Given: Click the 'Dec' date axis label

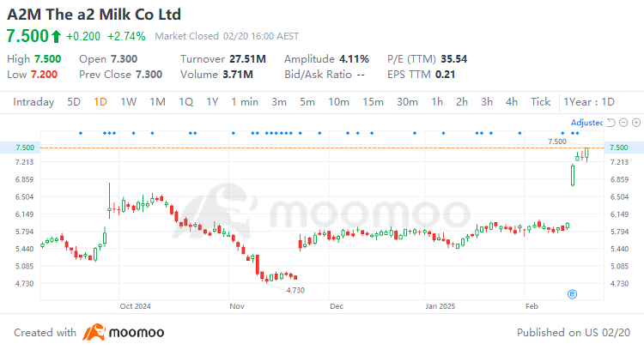Looking at the screenshot, I should coord(337,306).
